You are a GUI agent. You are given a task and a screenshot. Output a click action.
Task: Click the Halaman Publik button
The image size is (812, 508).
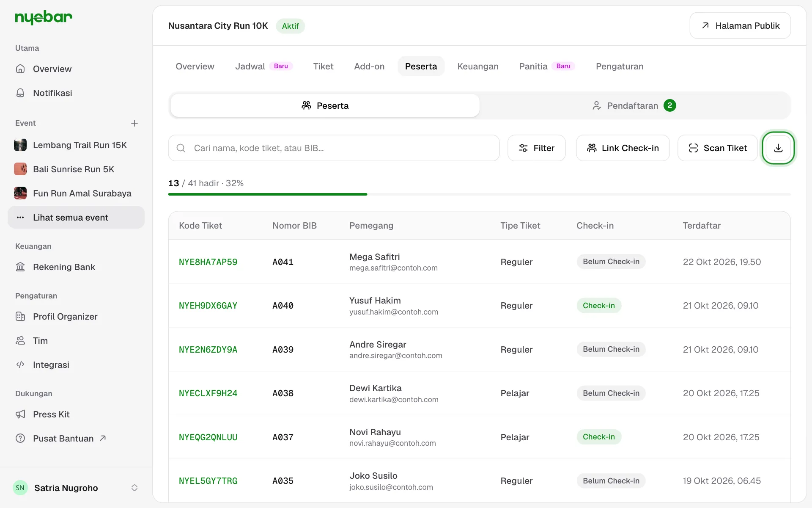(x=740, y=26)
